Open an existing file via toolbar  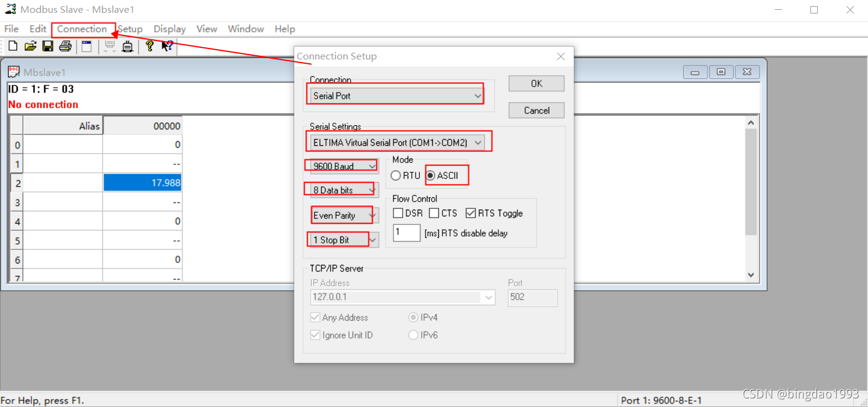[x=30, y=45]
